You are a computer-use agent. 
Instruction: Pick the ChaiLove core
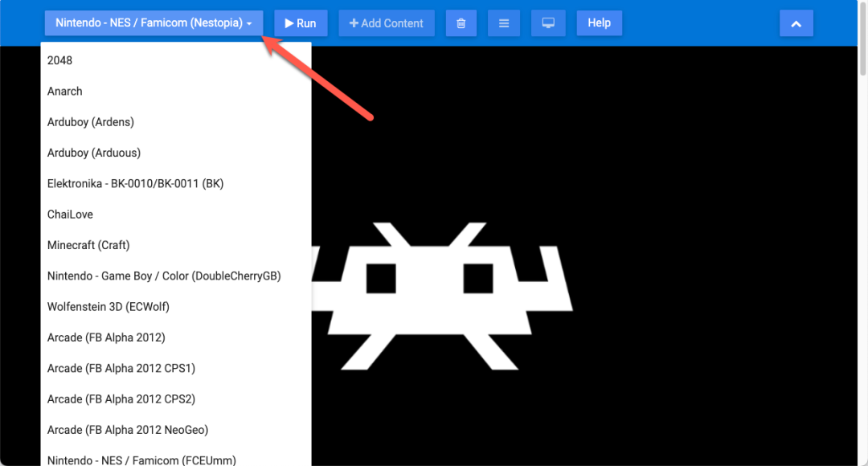click(176, 215)
